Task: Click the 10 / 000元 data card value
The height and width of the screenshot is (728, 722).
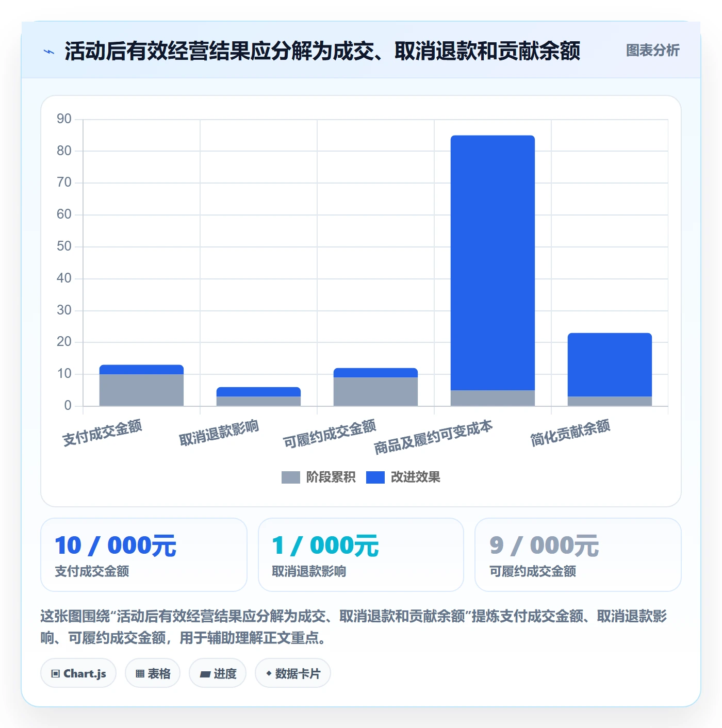Action: (116, 545)
